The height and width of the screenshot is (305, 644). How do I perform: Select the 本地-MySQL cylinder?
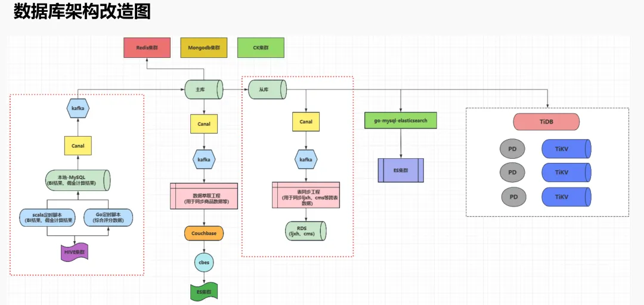pos(78,180)
